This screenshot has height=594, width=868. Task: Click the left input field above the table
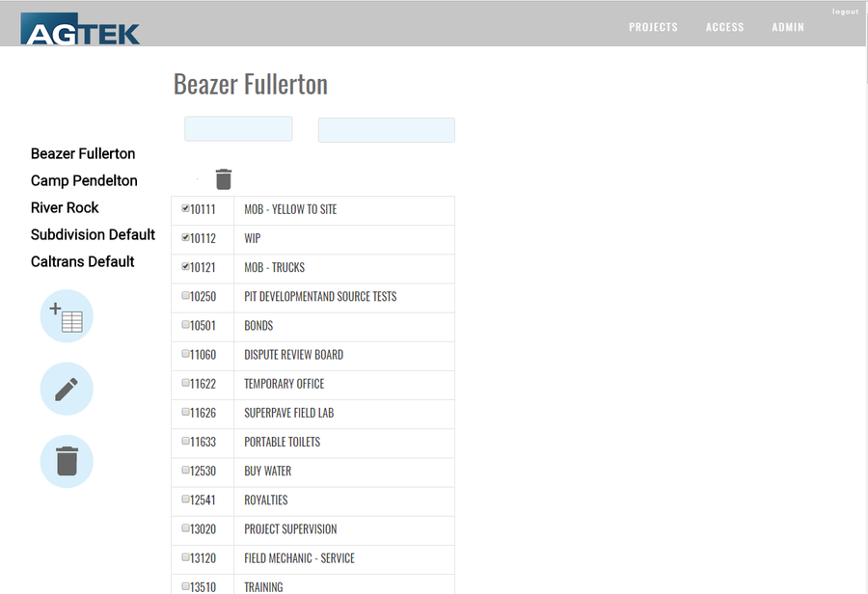coord(237,128)
